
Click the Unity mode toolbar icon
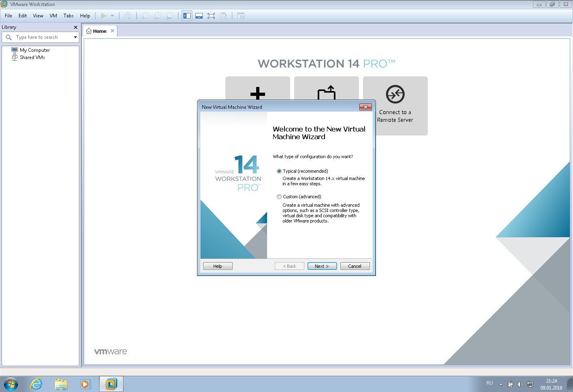coord(223,16)
